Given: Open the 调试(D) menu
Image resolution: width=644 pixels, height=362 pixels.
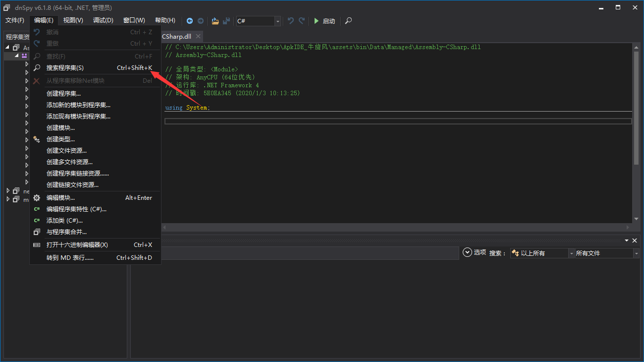Looking at the screenshot, I should (103, 20).
